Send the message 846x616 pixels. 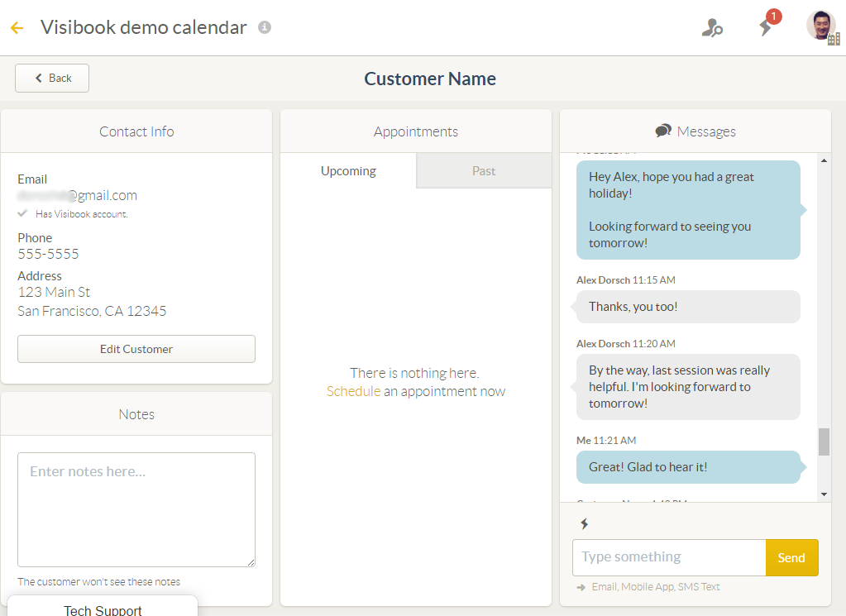pyautogui.click(x=791, y=558)
